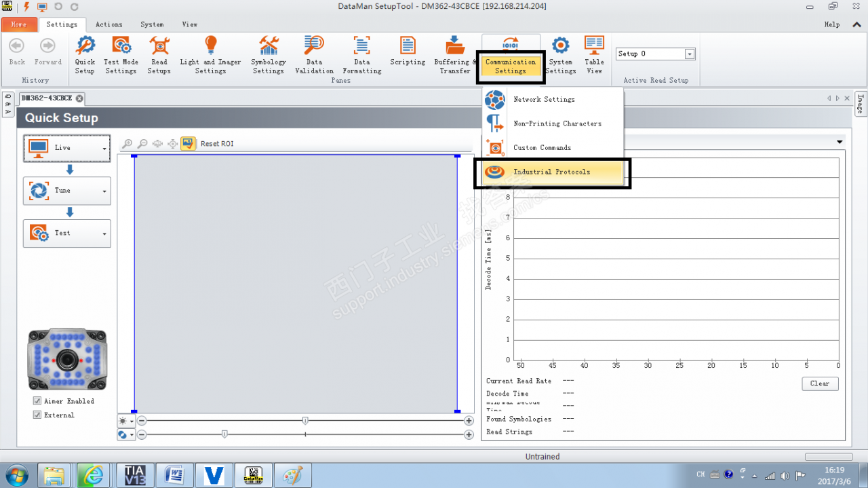Click lower gain slider thumb
Viewport: 868px width, 488px height.
[x=224, y=434]
